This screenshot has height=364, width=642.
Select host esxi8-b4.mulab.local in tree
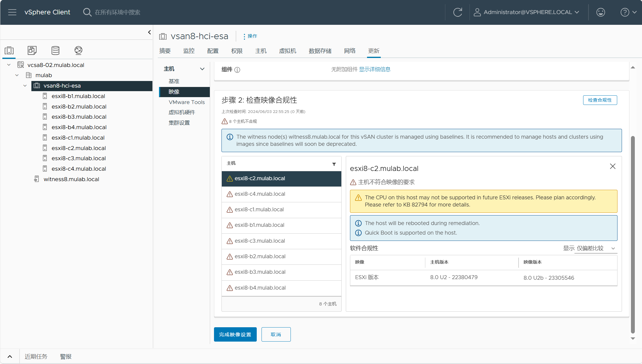[x=79, y=127]
